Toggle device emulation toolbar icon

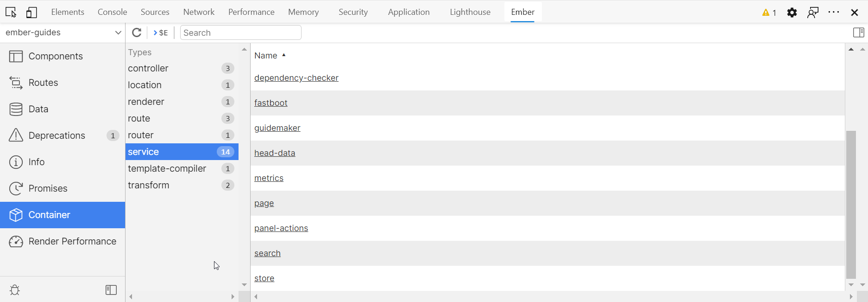pyautogui.click(x=31, y=13)
